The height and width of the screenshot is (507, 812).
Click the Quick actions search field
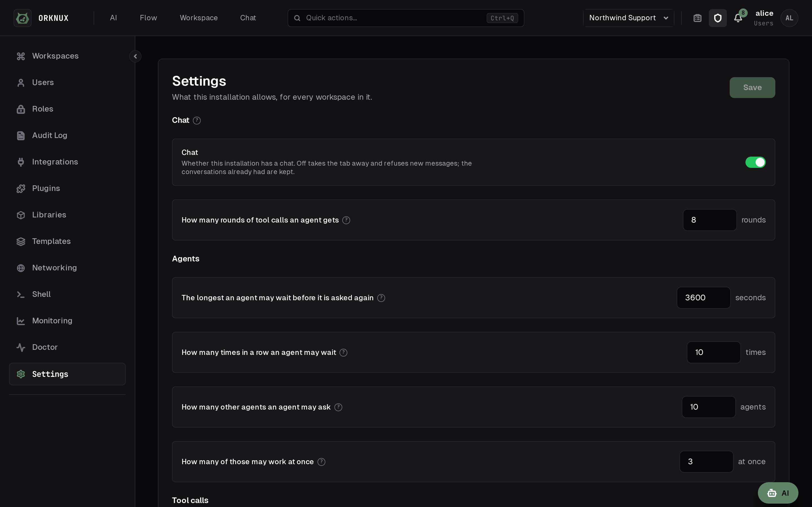[406, 18]
